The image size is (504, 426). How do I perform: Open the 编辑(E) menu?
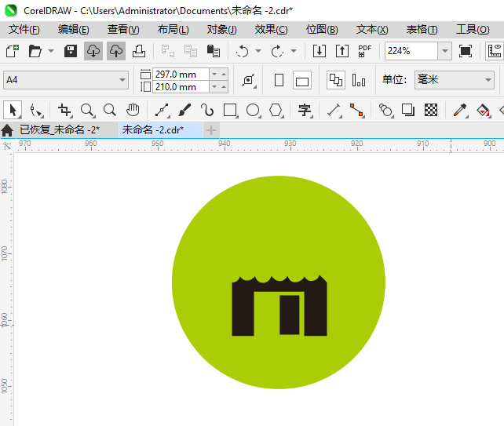coord(74,30)
